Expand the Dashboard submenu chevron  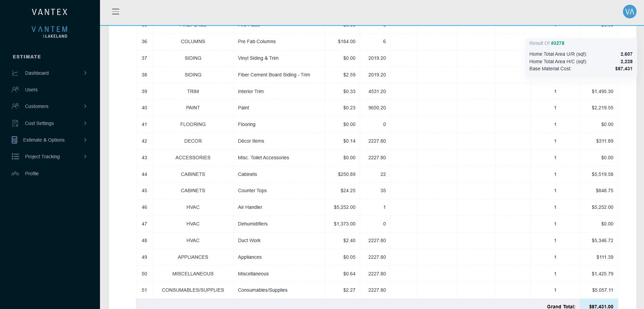pos(85,73)
